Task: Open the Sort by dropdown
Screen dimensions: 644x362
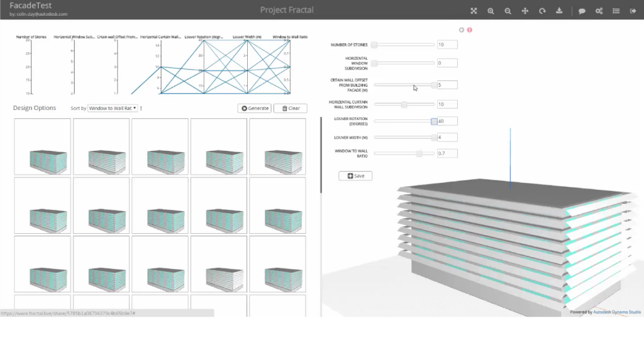Action: click(113, 108)
